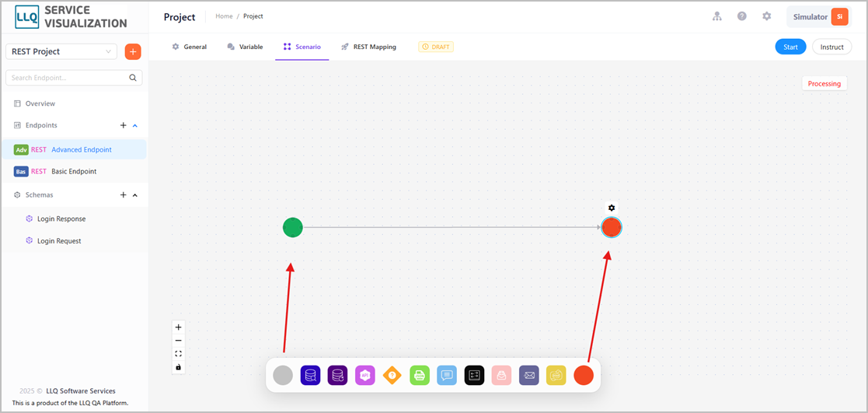Add the yellow loop exchange node
The width and height of the screenshot is (868, 413).
[556, 376]
